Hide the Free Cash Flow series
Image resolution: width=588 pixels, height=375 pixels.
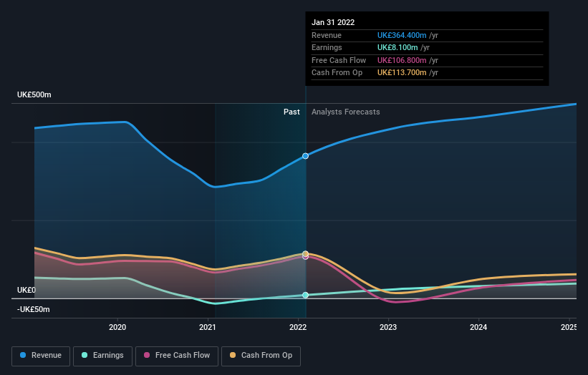click(177, 355)
